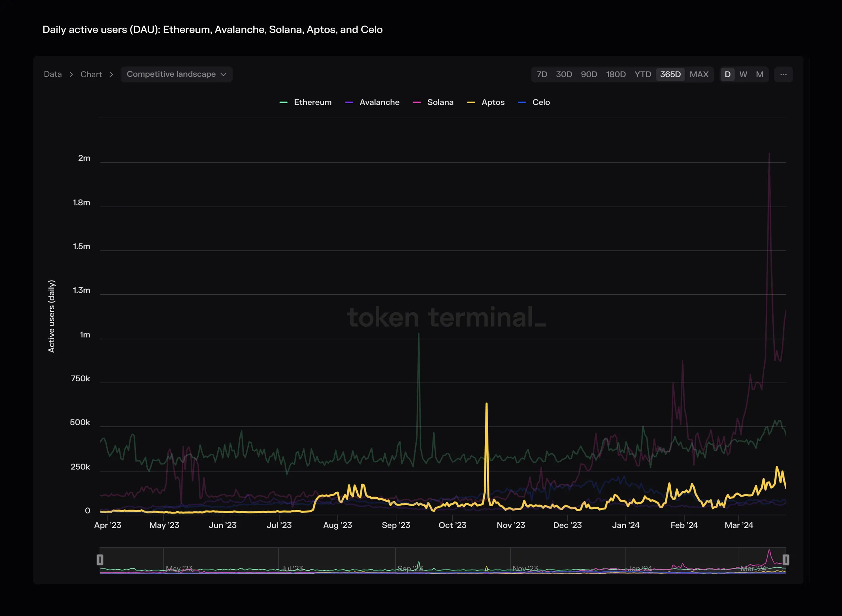The image size is (842, 616).
Task: Select the 7D time range
Action: [542, 74]
